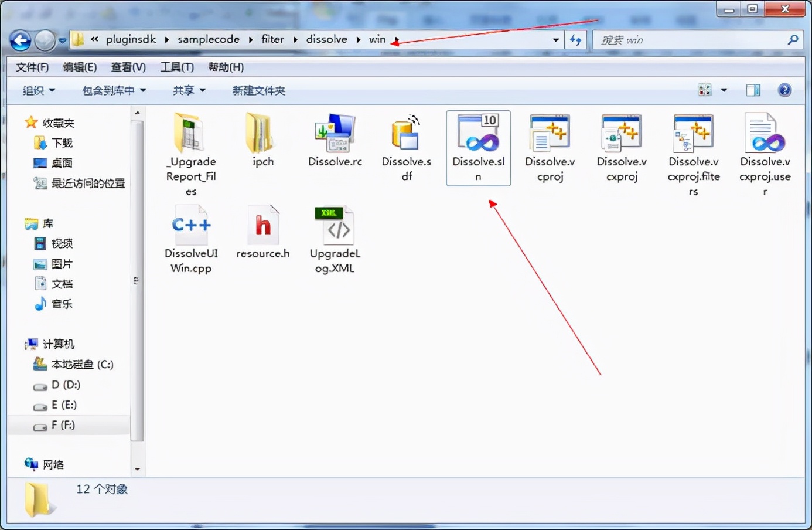
Task: Click the Back navigation arrow
Action: click(21, 40)
